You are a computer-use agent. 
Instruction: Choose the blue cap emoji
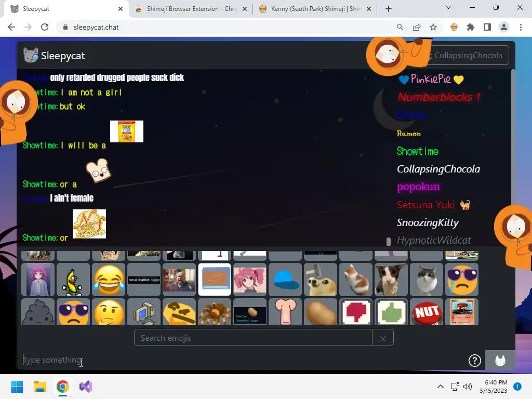285,280
